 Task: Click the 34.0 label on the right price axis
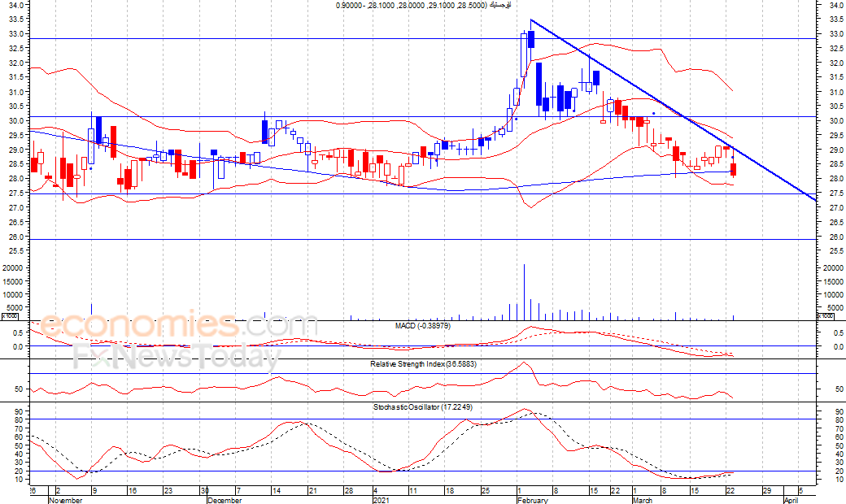click(x=831, y=6)
